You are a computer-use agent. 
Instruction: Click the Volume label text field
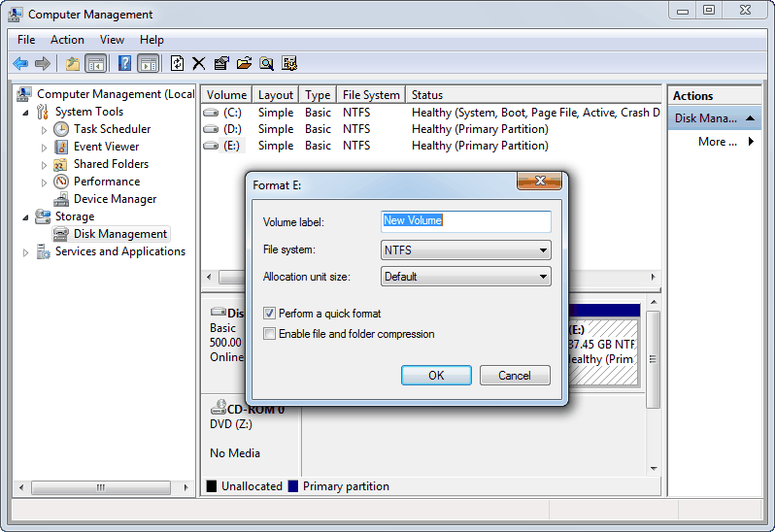465,221
